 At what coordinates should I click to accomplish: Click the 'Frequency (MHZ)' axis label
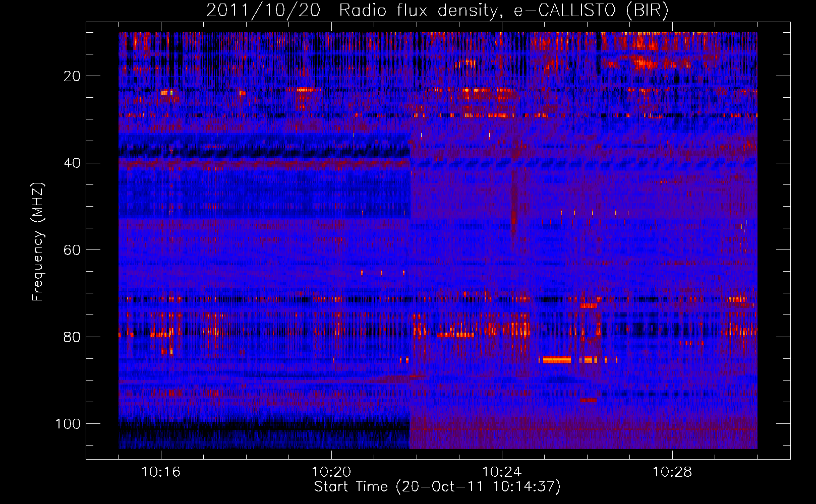[38, 241]
